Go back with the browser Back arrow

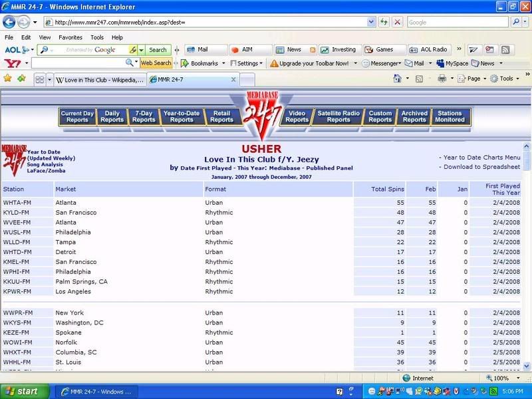pos(9,23)
